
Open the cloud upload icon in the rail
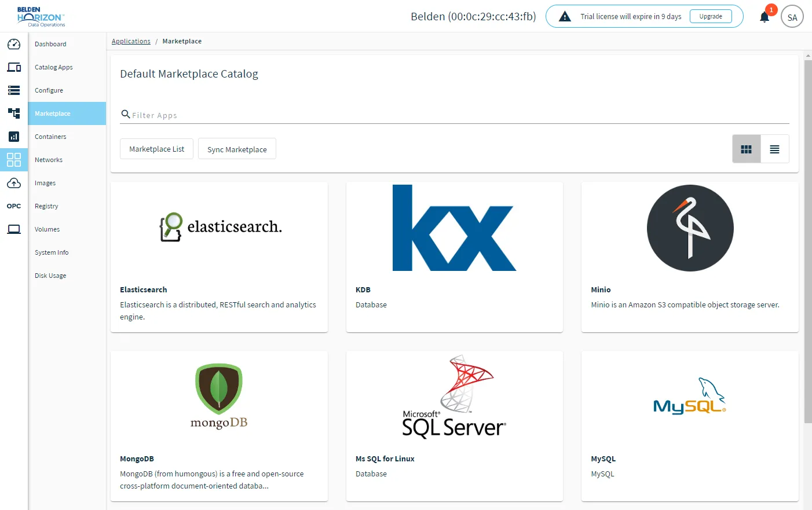click(14, 183)
